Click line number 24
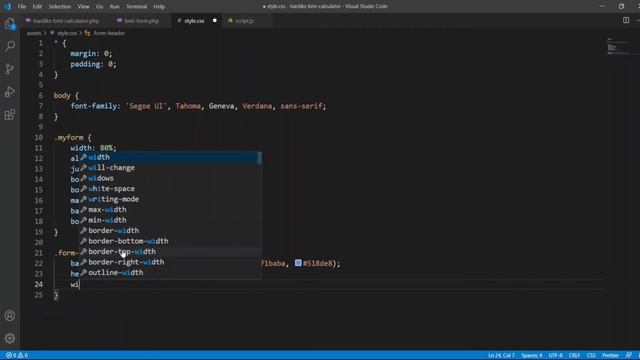640x360 pixels. point(38,284)
